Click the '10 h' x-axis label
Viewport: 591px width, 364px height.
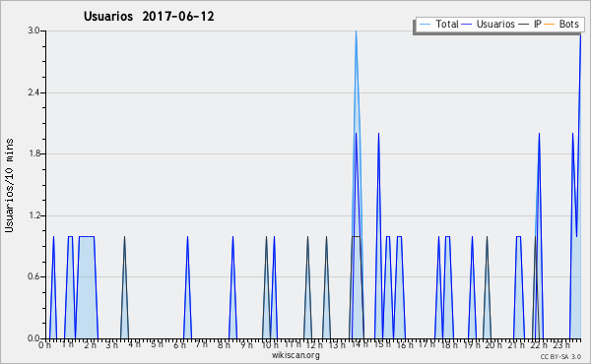[270, 345]
